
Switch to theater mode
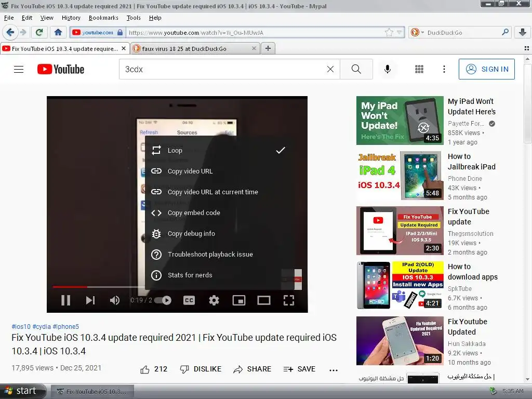(263, 300)
